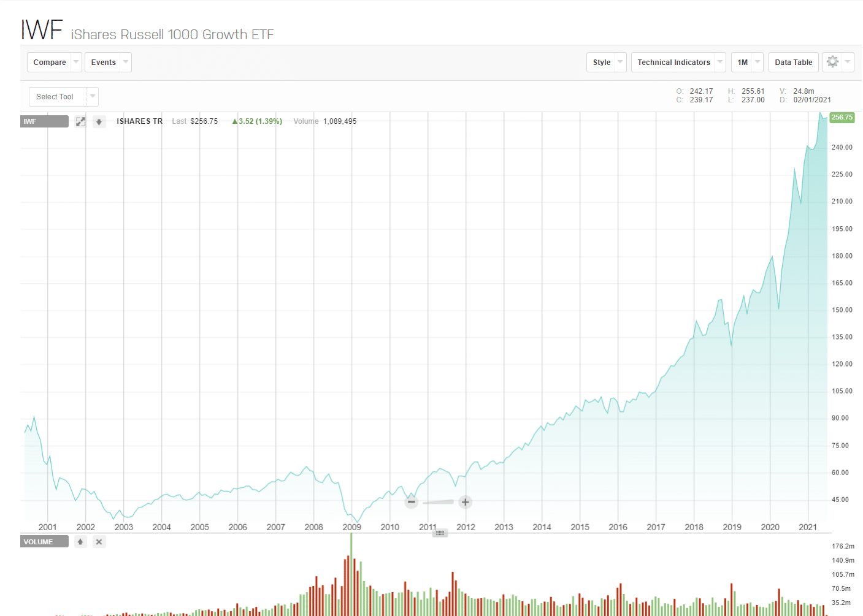Grab the panel resize handle between price and volume
This screenshot has width=863, height=616.
440,533
